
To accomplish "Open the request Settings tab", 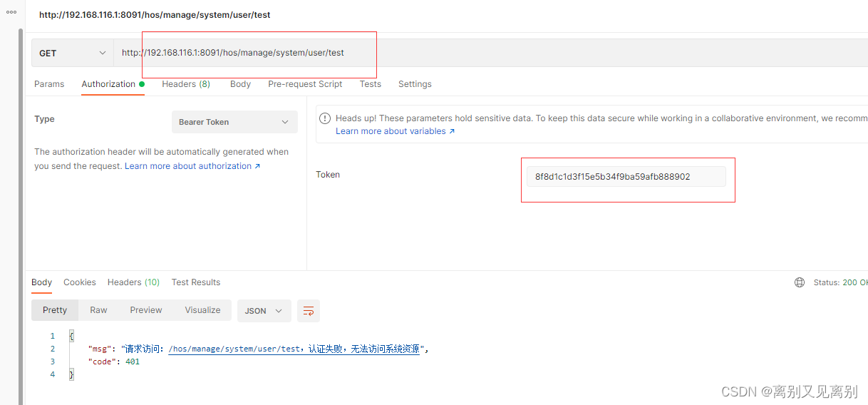I will 415,84.
